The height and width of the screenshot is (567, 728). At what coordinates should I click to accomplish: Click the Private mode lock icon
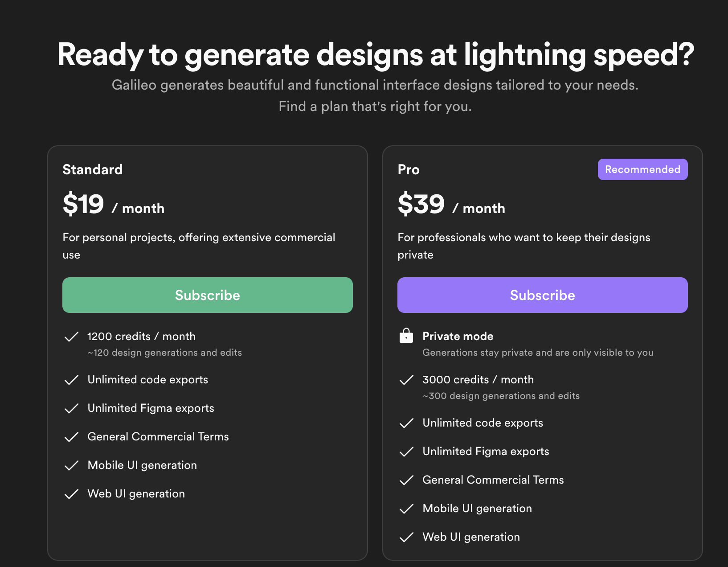tap(406, 336)
